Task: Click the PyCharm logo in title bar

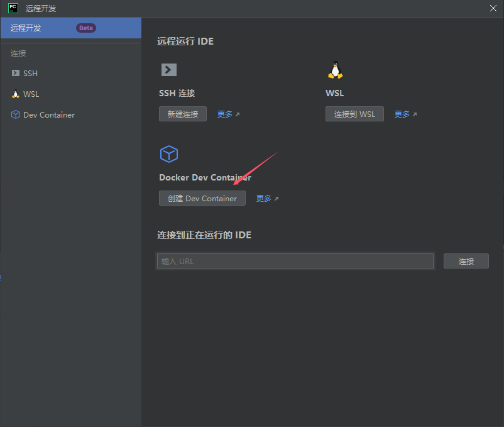Action: (13, 8)
